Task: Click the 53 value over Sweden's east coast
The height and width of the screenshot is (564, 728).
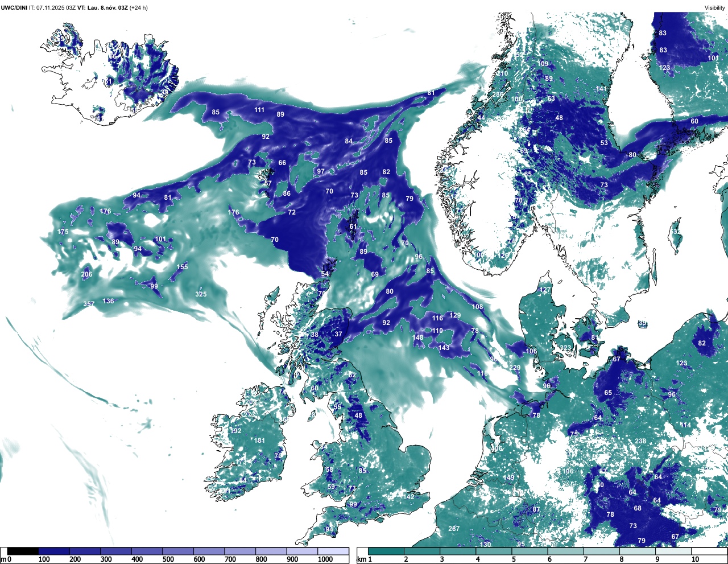Action: click(x=604, y=143)
